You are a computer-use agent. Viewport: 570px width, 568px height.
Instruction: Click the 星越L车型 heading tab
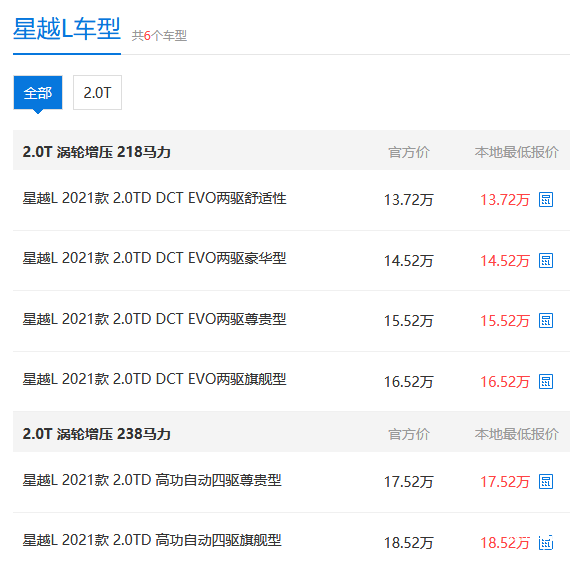pos(67,29)
